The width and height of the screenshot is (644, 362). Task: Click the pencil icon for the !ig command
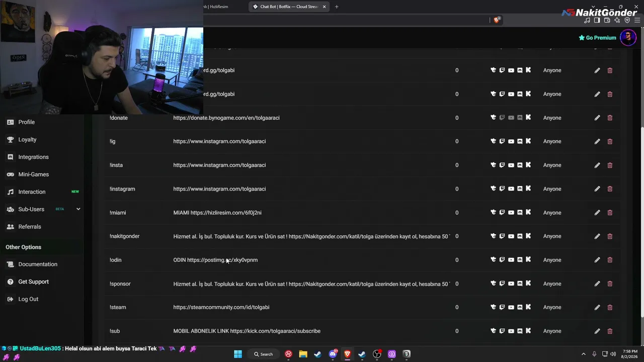597,141
